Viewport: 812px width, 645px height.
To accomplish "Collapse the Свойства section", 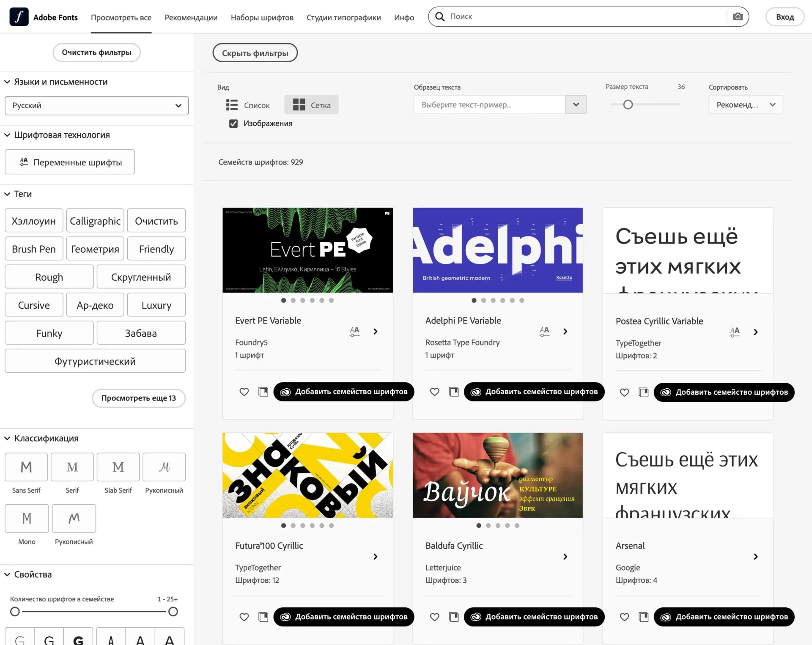I will 7,574.
